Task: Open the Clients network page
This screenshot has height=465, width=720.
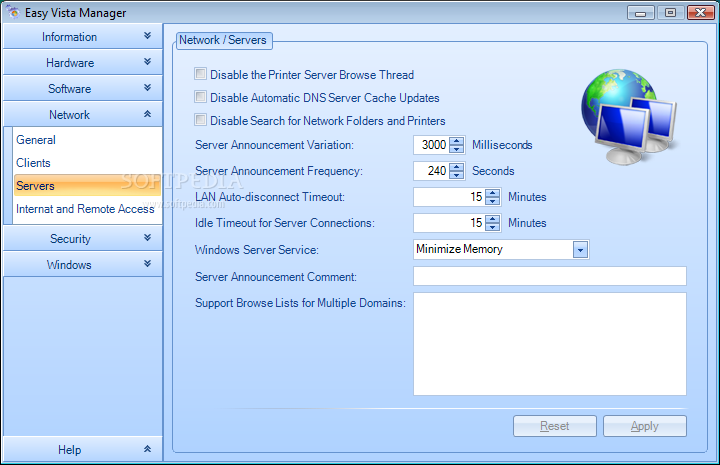Action: point(33,162)
